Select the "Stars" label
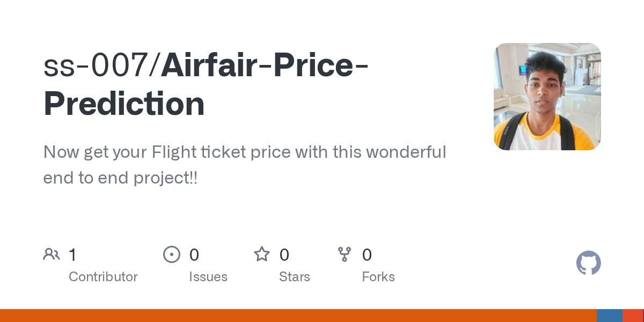 click(295, 277)
